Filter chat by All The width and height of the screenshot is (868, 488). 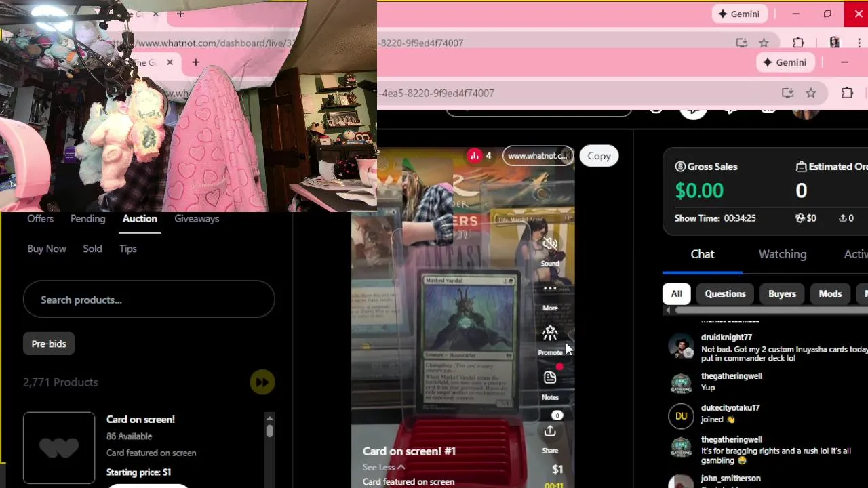point(677,293)
